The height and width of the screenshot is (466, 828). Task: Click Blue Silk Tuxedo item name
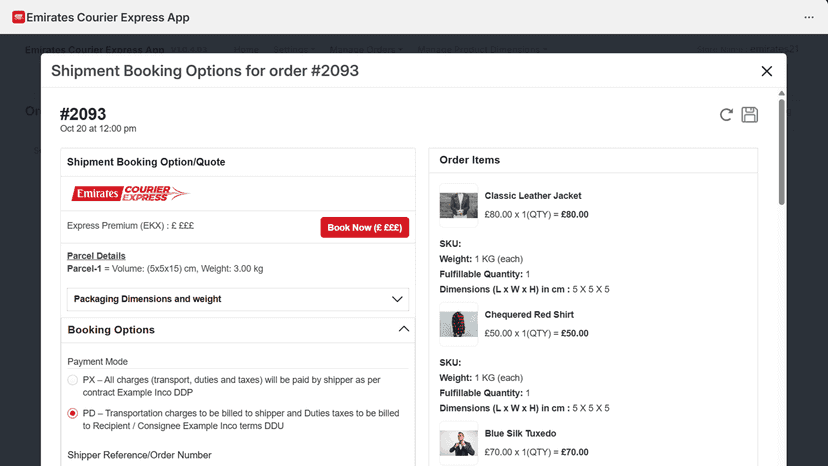point(520,433)
